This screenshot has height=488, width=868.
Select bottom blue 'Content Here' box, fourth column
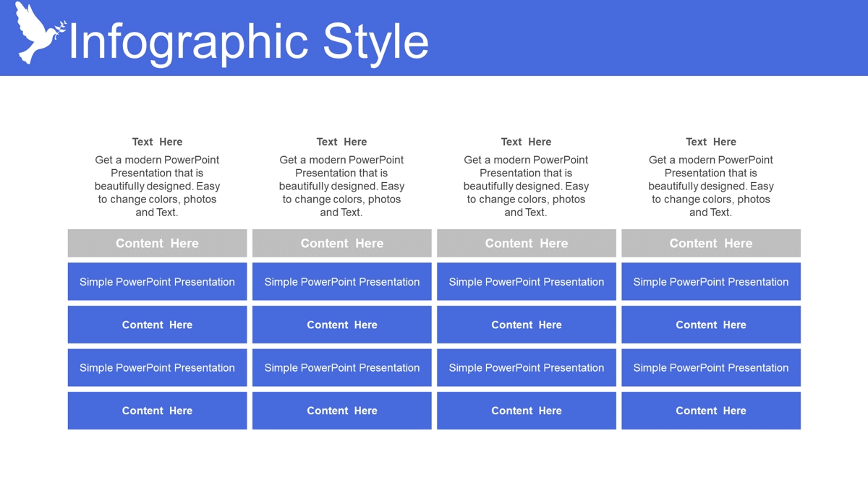pyautogui.click(x=711, y=411)
